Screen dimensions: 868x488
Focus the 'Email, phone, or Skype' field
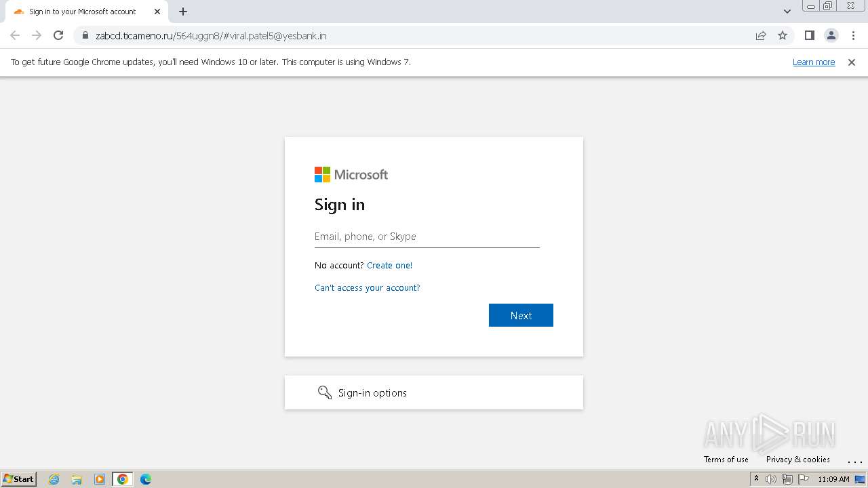tap(427, 237)
